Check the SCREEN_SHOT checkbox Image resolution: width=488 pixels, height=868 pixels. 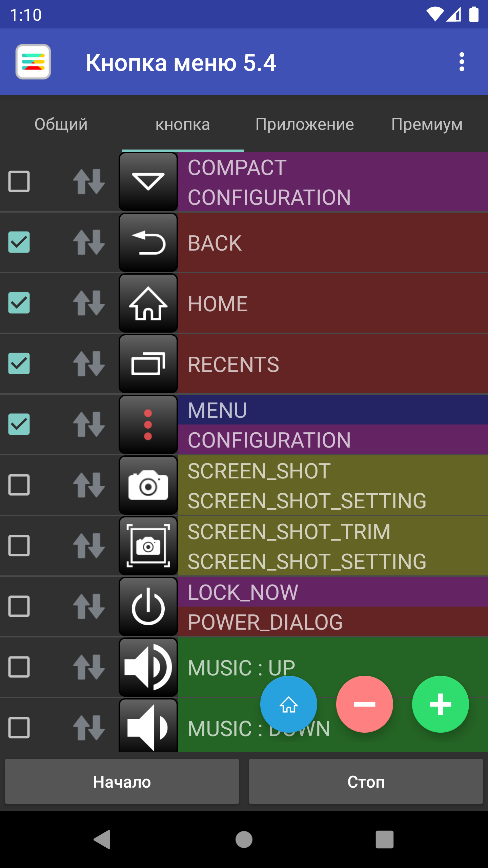[19, 485]
